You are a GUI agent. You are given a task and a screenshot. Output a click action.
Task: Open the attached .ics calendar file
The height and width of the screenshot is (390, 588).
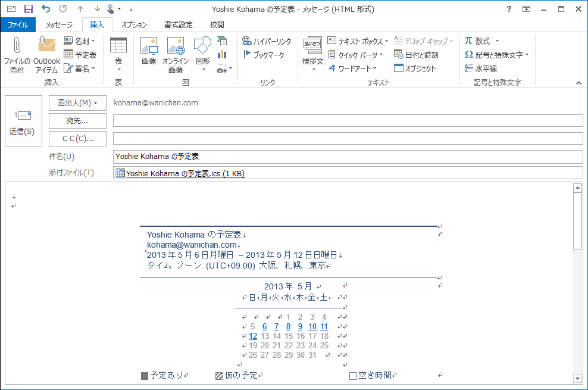(180, 173)
